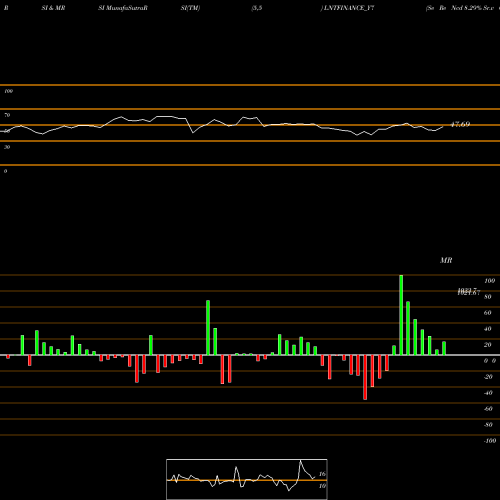500x500 pixels.
Task: Click the '20' axis label on MR chart
Action: [x=488, y=345]
